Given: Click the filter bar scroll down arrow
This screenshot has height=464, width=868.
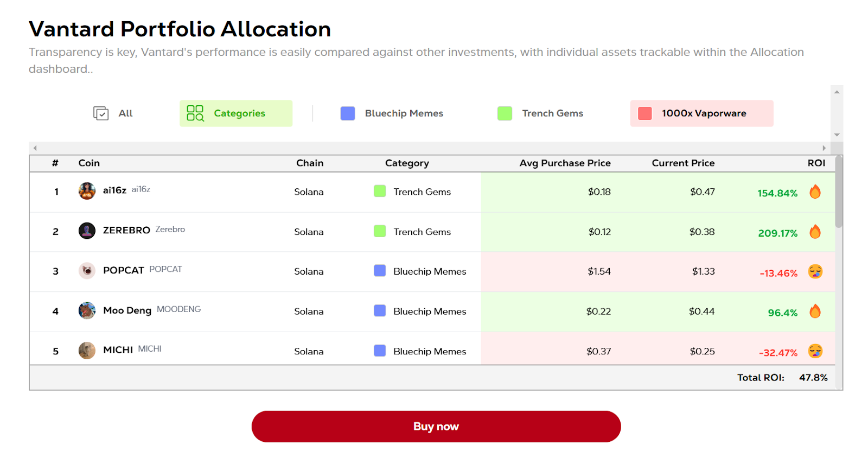Looking at the screenshot, I should [x=837, y=135].
